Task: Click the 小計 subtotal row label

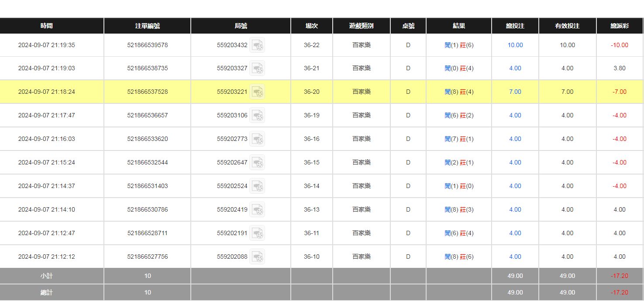Action: click(x=47, y=276)
